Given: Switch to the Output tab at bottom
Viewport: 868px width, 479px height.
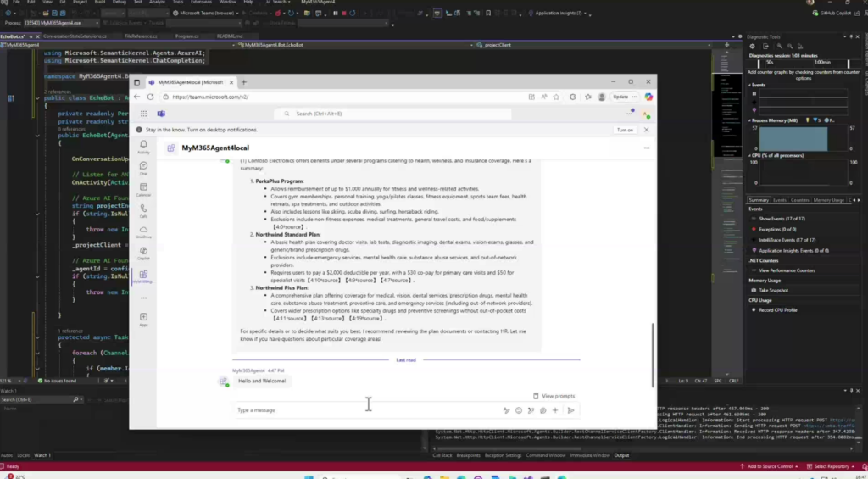Looking at the screenshot, I should [x=621, y=455].
